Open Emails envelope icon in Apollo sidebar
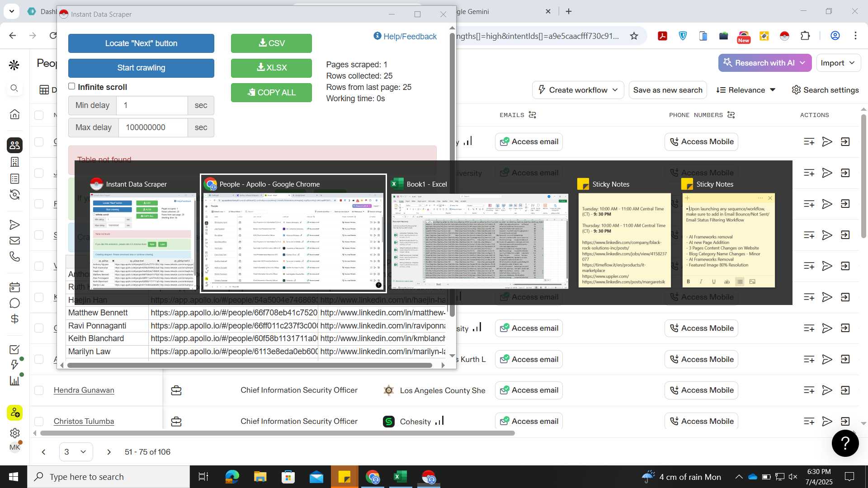This screenshot has height=488, width=868. click(14, 241)
